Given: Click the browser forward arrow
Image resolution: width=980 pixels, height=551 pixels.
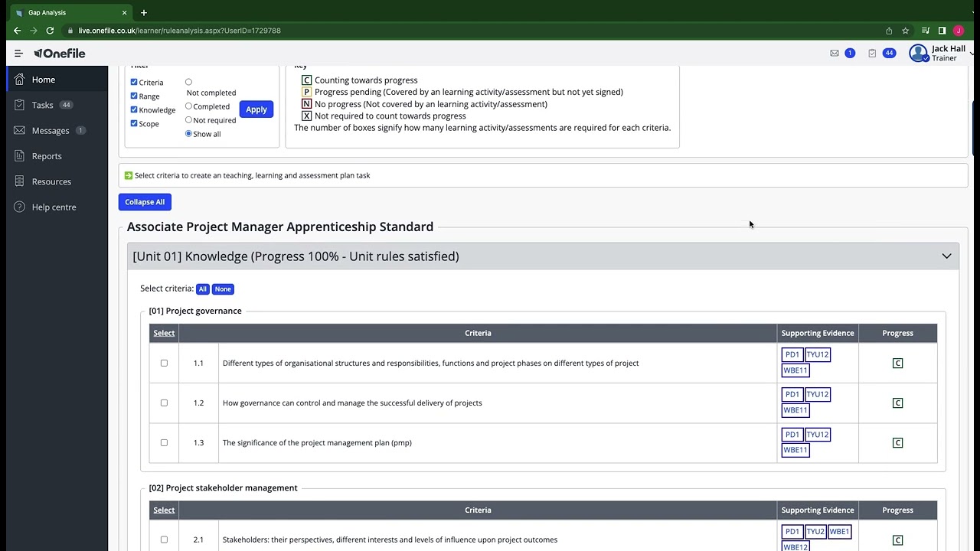Looking at the screenshot, I should tap(33, 31).
